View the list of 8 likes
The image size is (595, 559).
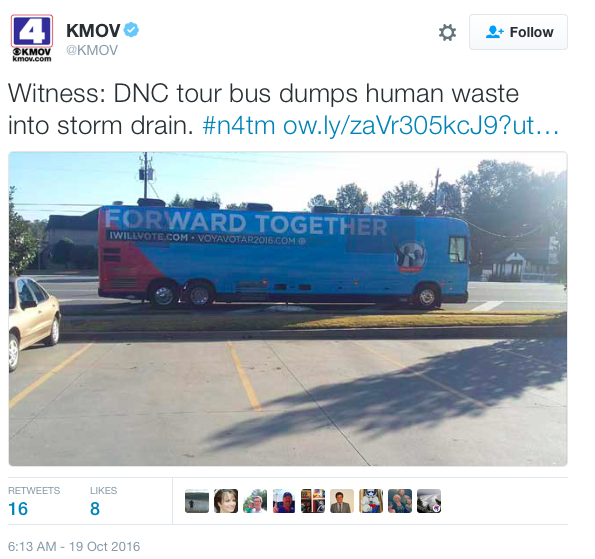[103, 501]
